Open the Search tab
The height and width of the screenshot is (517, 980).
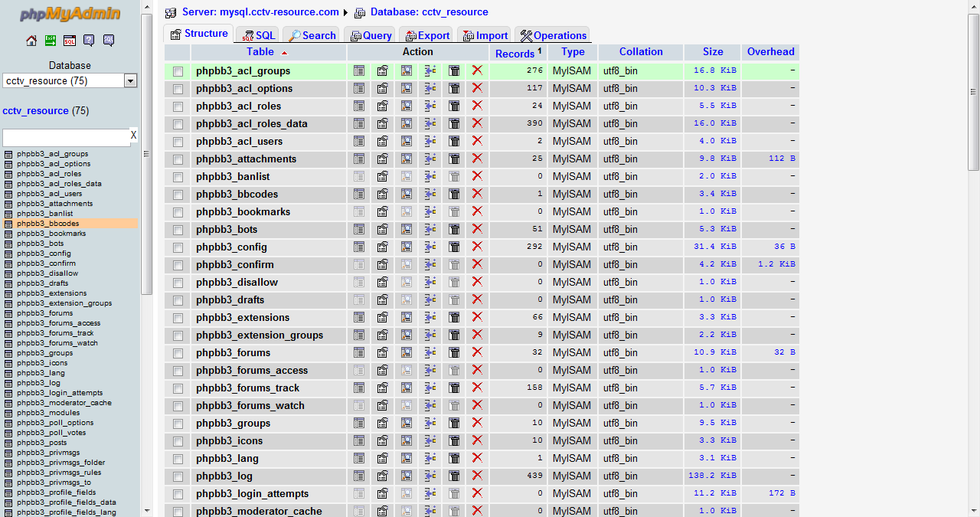coord(312,35)
